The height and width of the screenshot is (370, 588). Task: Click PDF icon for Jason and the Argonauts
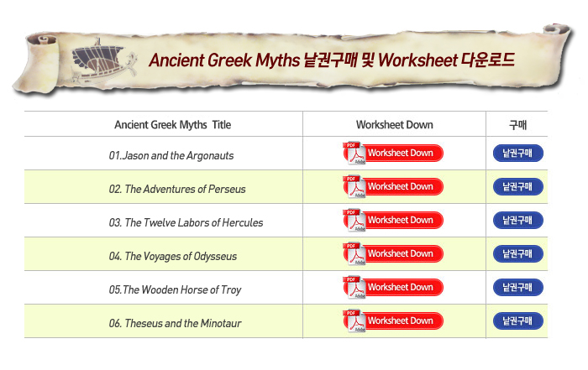(x=354, y=154)
